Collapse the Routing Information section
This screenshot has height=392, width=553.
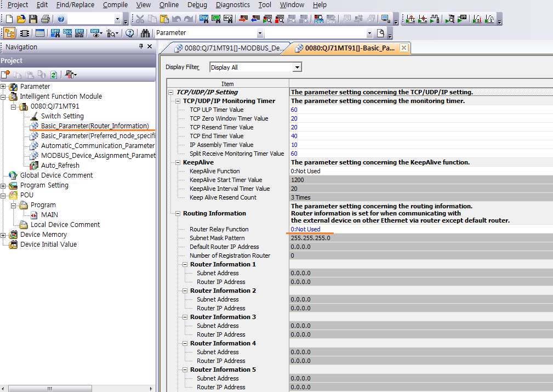coord(178,213)
